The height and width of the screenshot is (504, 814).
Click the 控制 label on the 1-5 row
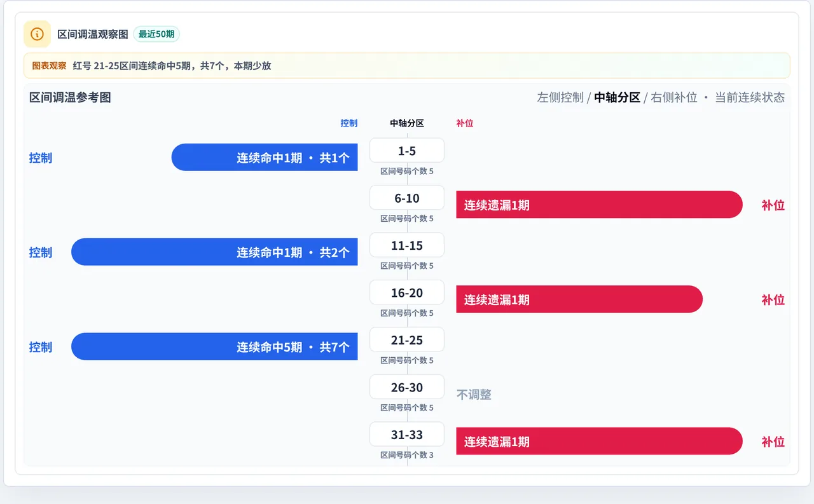click(x=41, y=158)
